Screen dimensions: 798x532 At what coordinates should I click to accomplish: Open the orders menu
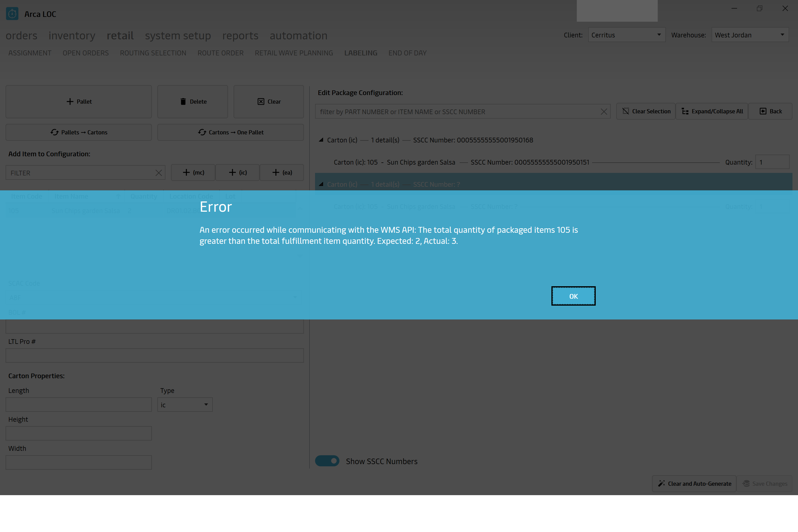[x=21, y=36]
